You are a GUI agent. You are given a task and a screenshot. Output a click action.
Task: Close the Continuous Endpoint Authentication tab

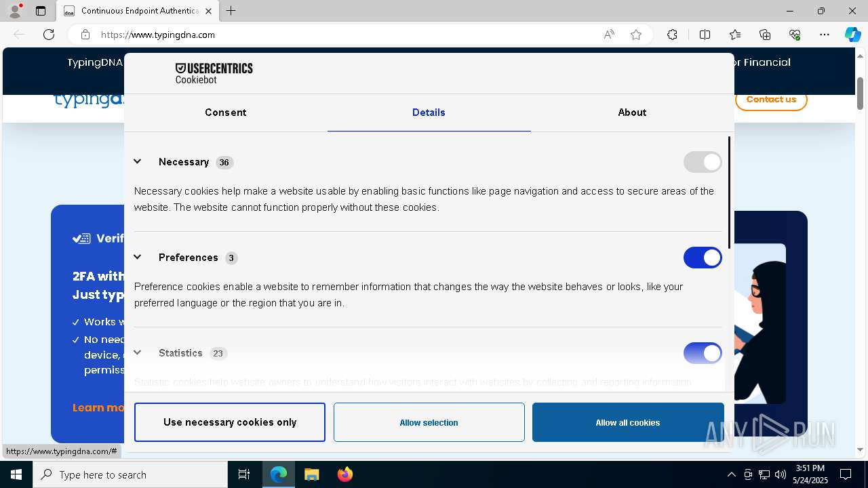[x=208, y=11]
